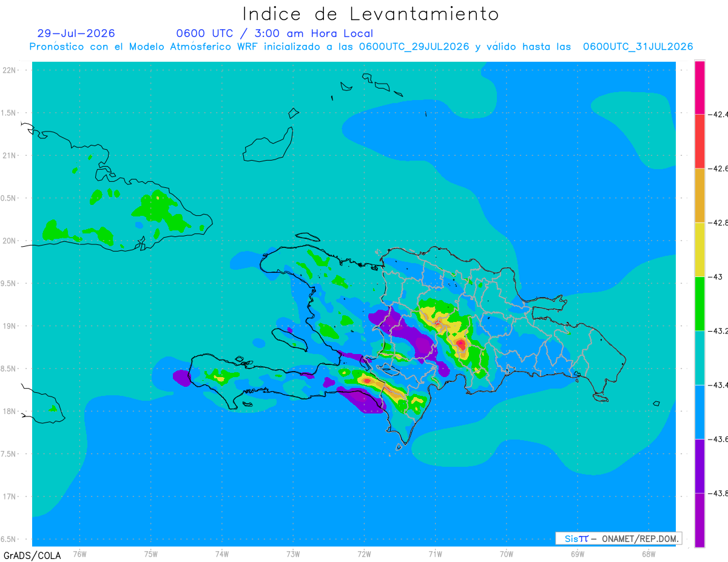Click the "68W" longitude label
Screen dimensions: 728x562
point(648,553)
